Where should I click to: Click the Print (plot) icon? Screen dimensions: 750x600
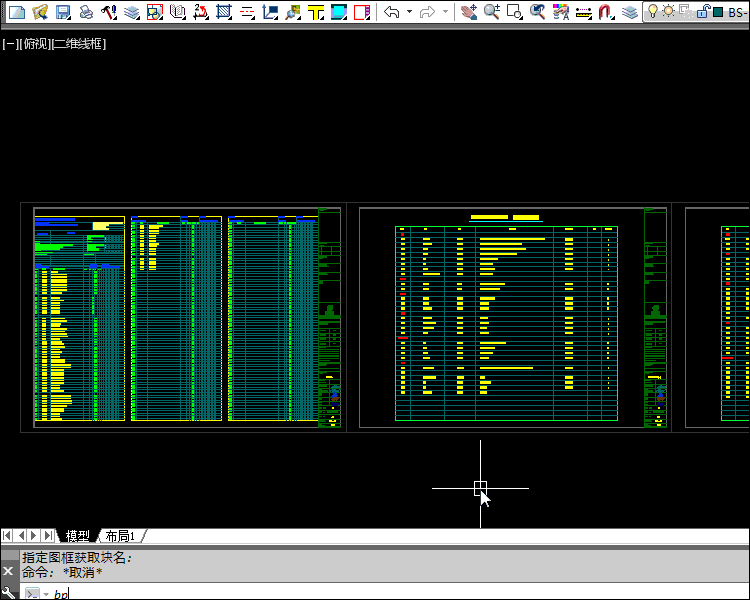(x=86, y=12)
